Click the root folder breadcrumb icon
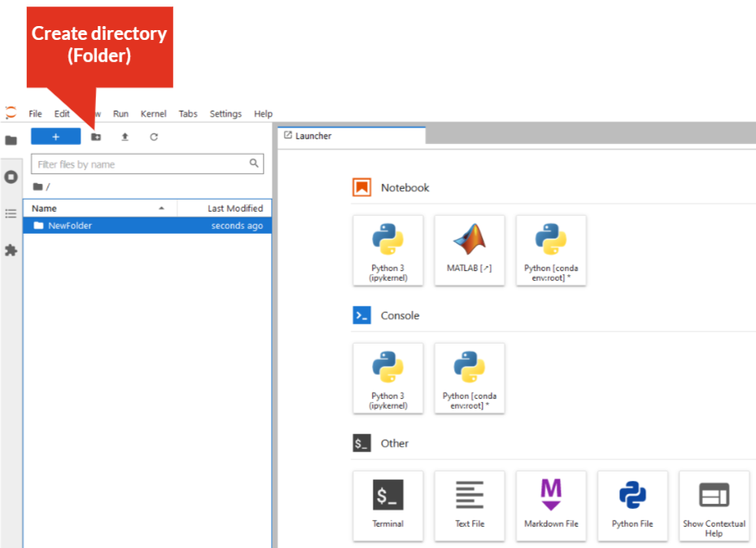The image size is (756, 548). point(38,186)
